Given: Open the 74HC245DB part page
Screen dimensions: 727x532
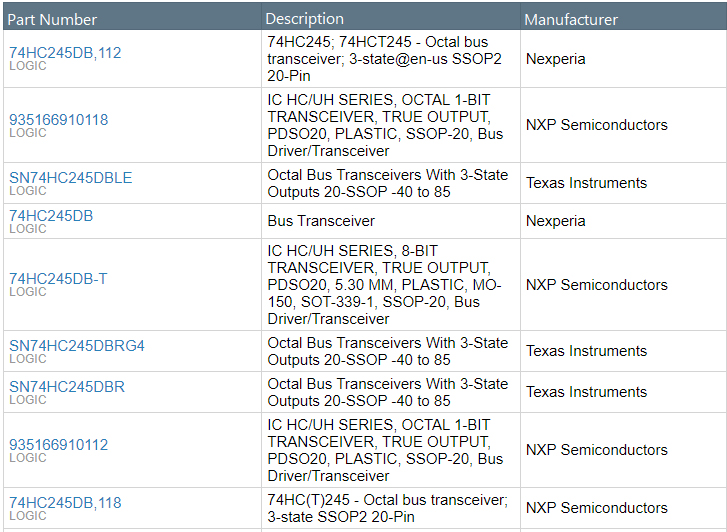Looking at the screenshot, I should (51, 215).
